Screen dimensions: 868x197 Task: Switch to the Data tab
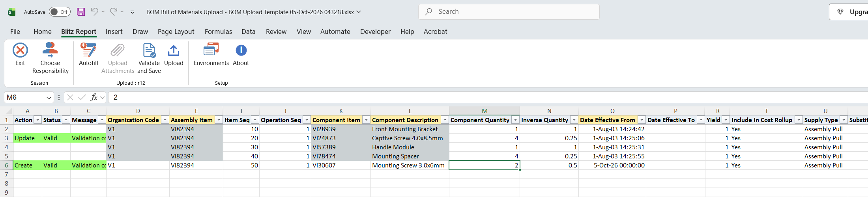(x=249, y=32)
